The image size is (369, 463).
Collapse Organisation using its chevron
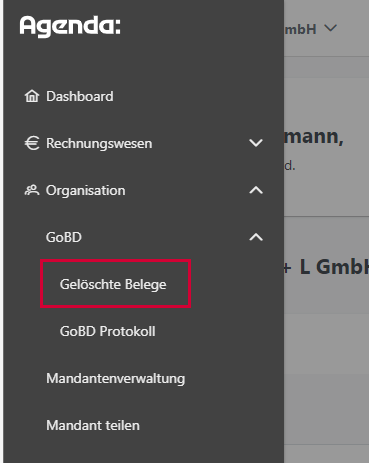point(256,190)
